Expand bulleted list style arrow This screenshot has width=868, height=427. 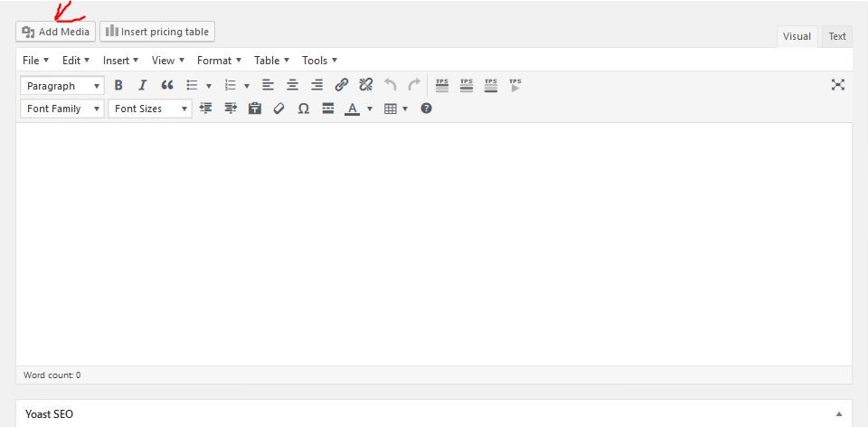209,86
